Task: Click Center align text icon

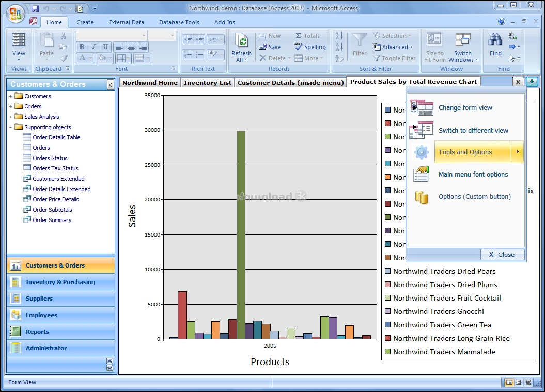Action: tap(131, 46)
